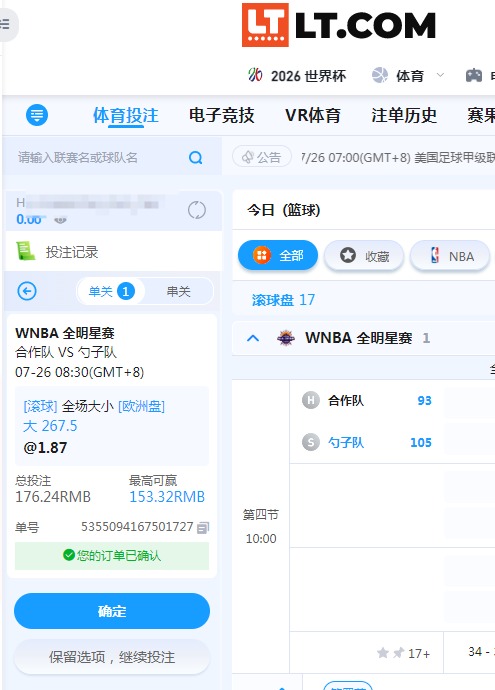Click the game controller icon

pyautogui.click(x=473, y=75)
